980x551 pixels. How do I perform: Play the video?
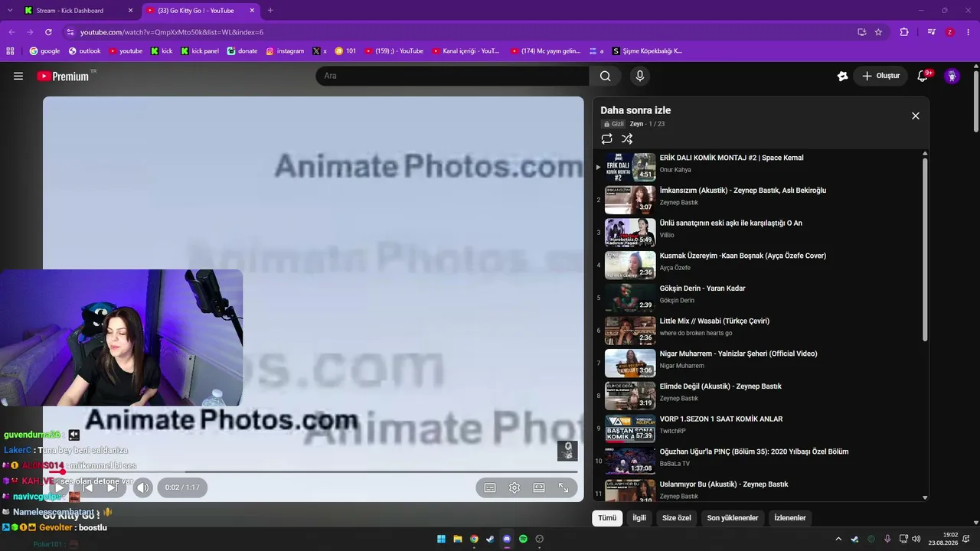pos(60,487)
